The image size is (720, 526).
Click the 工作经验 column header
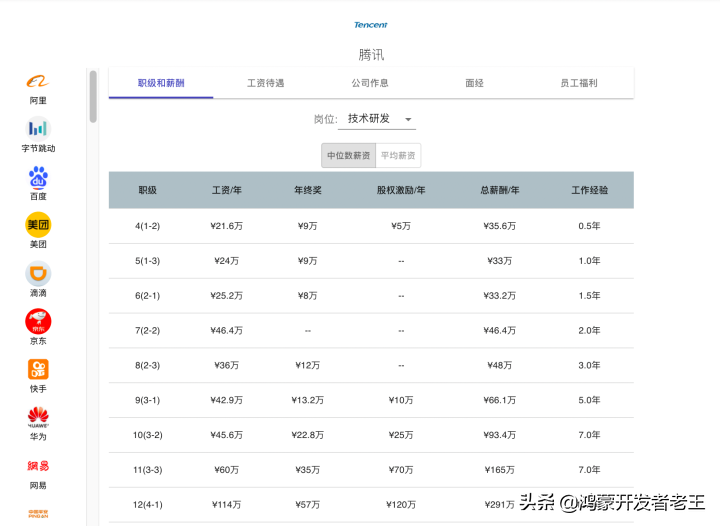590,190
